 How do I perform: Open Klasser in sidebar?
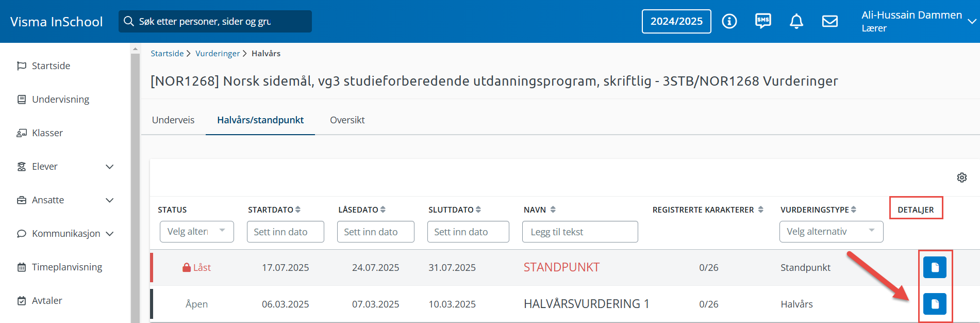pos(47,133)
